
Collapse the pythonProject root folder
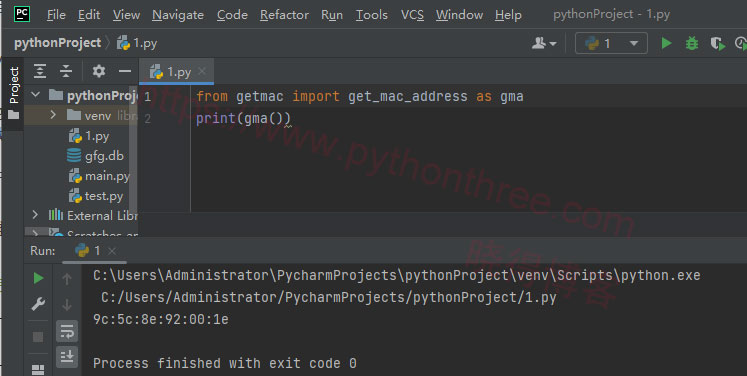(36, 95)
